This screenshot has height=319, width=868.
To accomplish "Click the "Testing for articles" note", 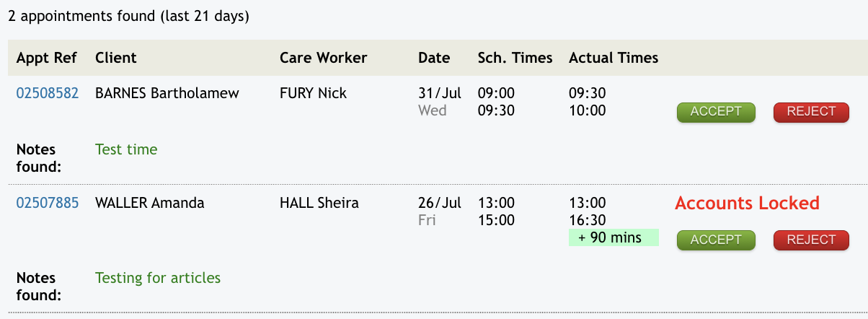I will click(158, 278).
